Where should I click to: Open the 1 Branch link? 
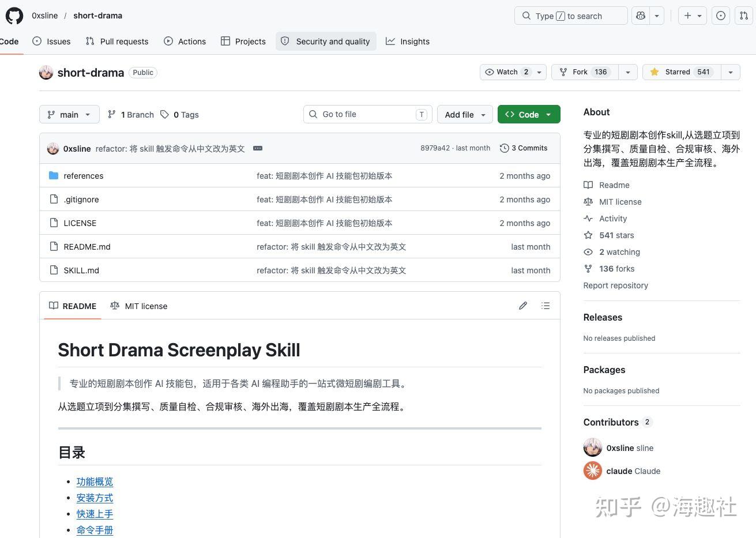pyautogui.click(x=131, y=115)
